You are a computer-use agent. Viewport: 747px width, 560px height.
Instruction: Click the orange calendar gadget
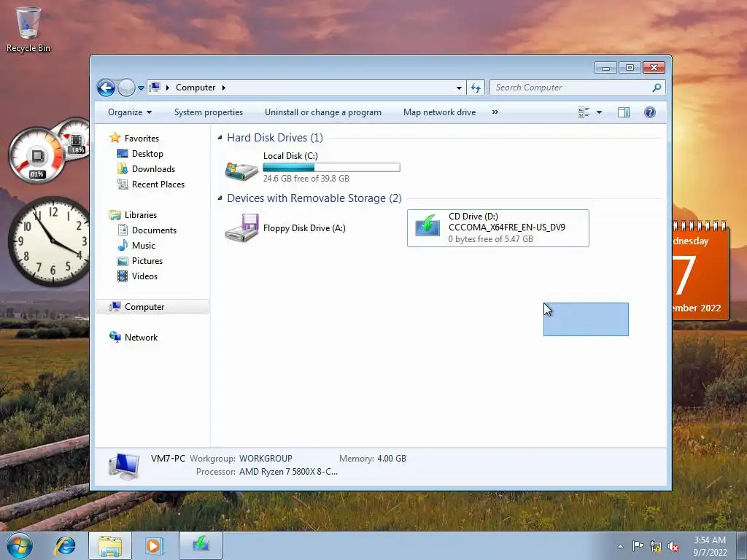click(700, 271)
